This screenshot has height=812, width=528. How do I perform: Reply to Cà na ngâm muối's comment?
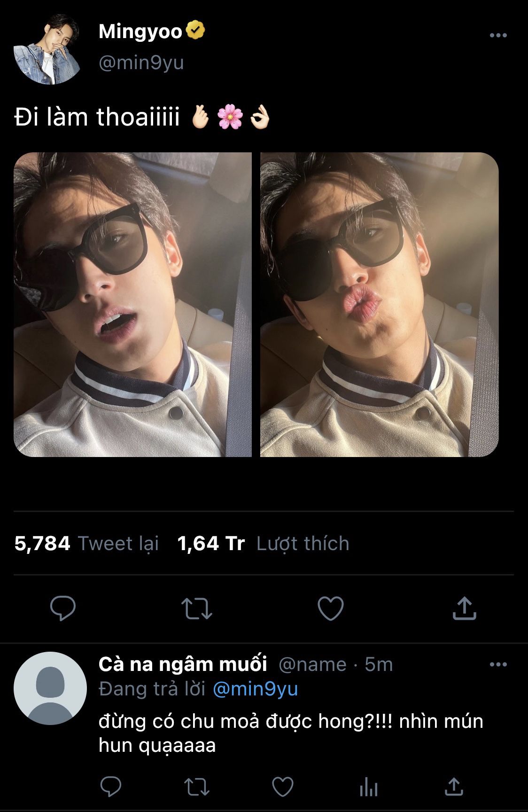click(x=111, y=786)
